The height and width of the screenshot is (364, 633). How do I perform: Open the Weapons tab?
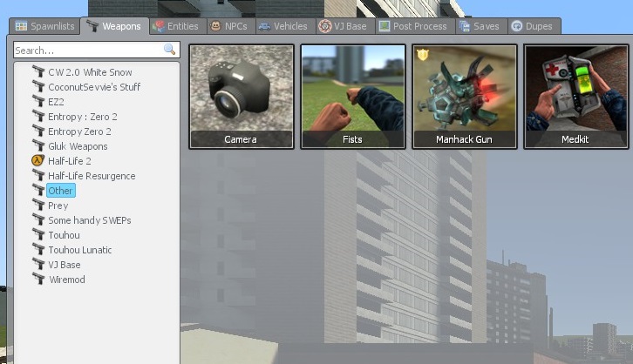(114, 26)
